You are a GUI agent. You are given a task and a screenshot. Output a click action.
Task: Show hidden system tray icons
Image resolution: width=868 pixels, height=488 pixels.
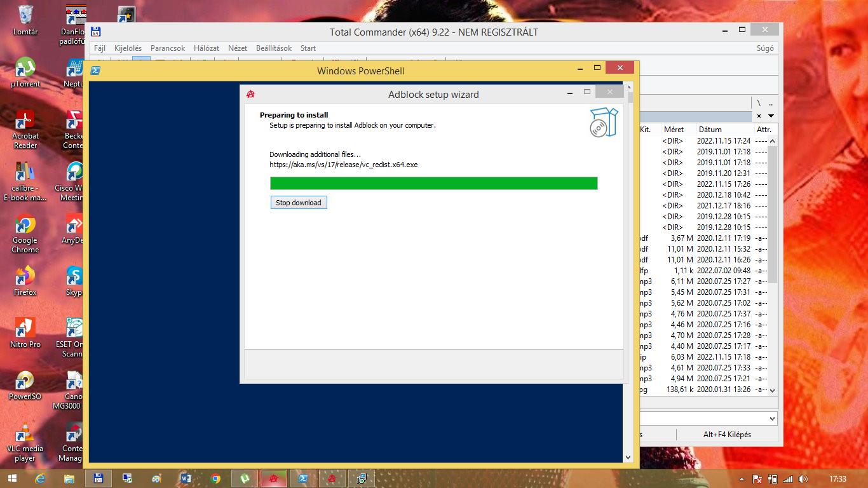742,479
